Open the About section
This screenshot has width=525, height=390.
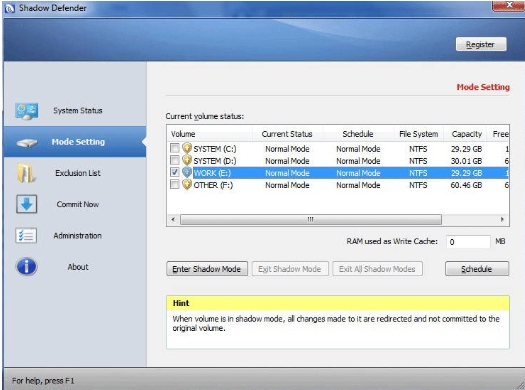pos(75,267)
